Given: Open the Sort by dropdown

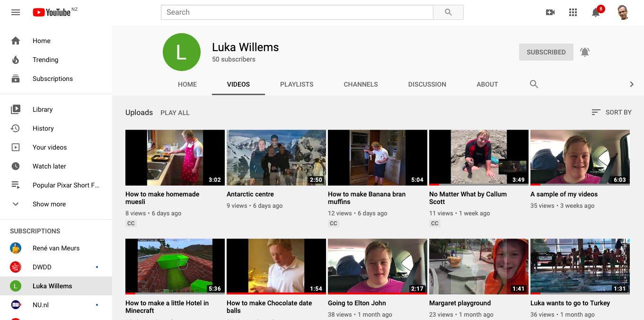Looking at the screenshot, I should point(611,112).
